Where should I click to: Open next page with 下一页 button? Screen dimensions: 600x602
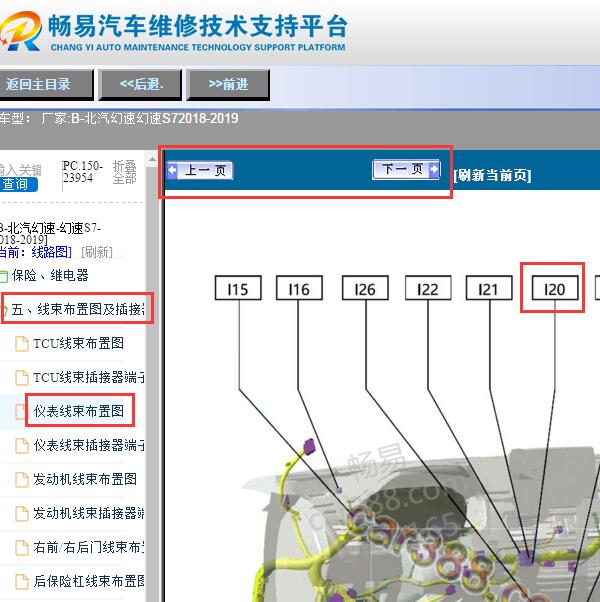click(x=406, y=169)
